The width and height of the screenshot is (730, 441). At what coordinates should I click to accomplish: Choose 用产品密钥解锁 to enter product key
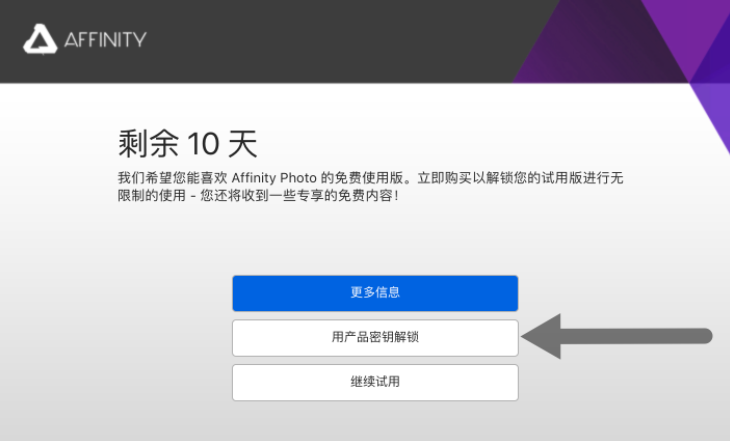coord(375,338)
